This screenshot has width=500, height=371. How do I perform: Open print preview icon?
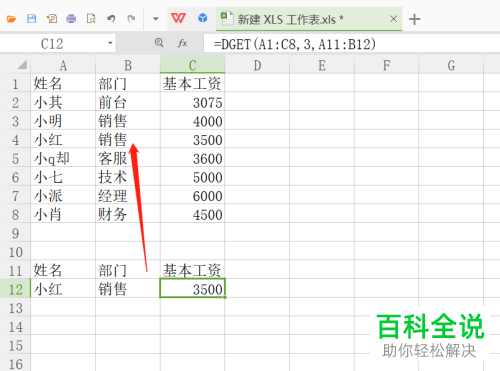click(x=91, y=19)
